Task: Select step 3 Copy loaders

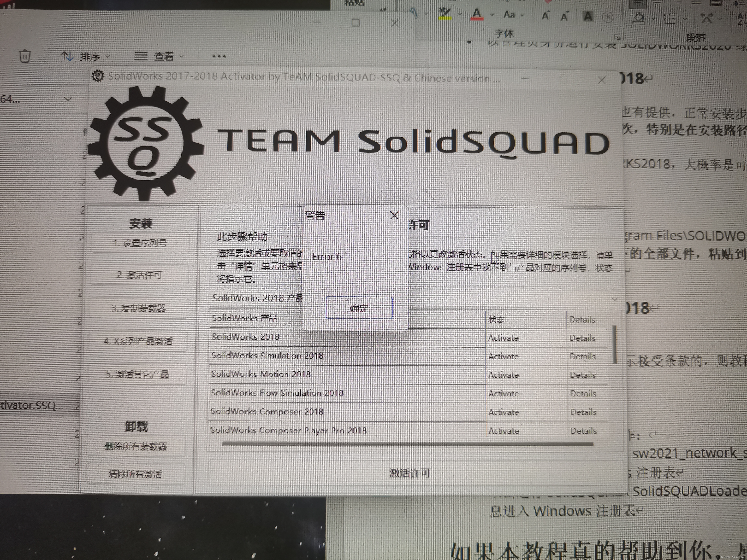Action: (x=138, y=308)
